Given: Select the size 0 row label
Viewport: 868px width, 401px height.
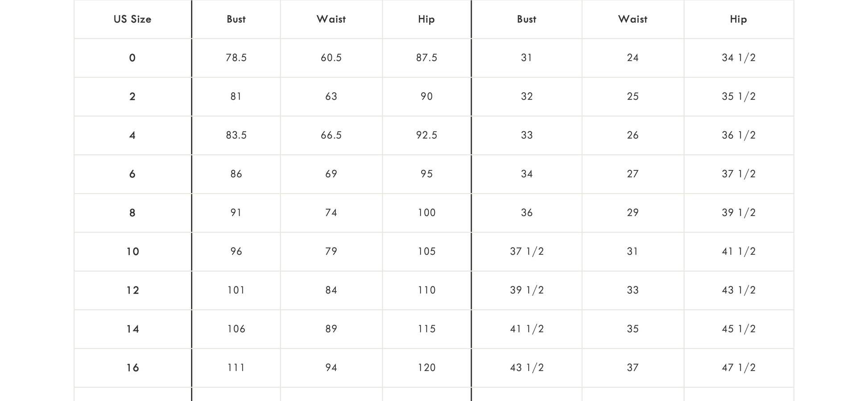Looking at the screenshot, I should (x=132, y=58).
